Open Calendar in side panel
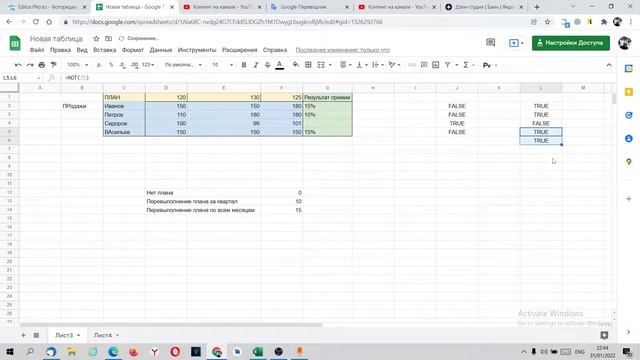This screenshot has height=360, width=640. click(x=629, y=69)
